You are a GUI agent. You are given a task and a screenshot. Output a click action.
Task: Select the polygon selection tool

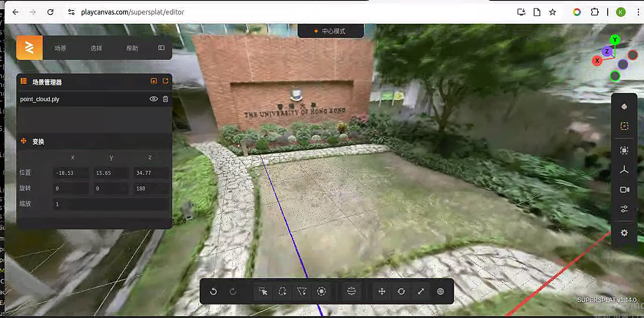coord(302,291)
